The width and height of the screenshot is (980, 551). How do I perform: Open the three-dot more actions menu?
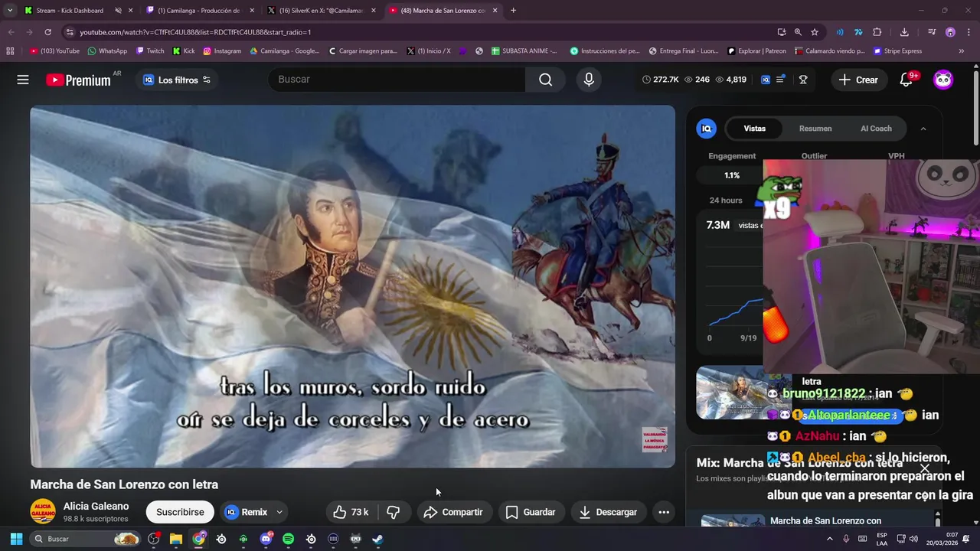(x=664, y=512)
